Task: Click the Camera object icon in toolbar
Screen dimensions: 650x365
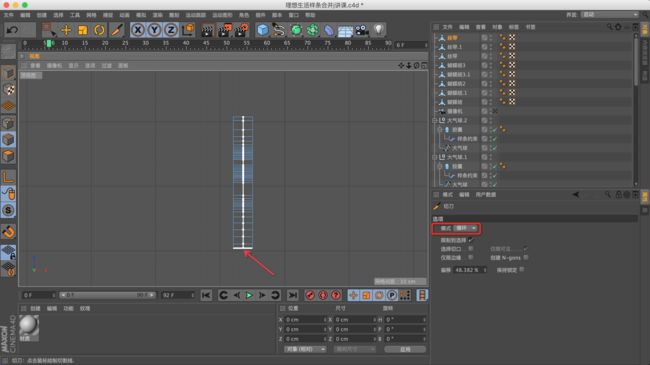Action: 362,30
